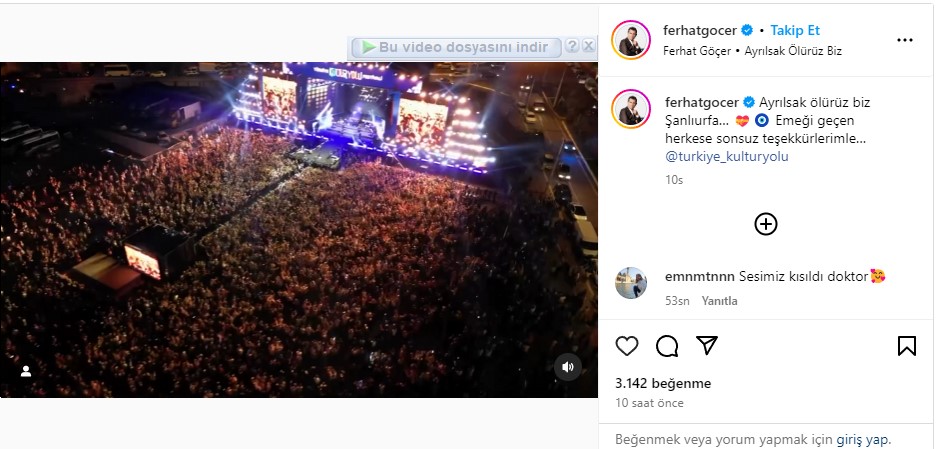This screenshot has width=936, height=449.
Task: Load more comments with the plus icon
Action: pyautogui.click(x=765, y=224)
